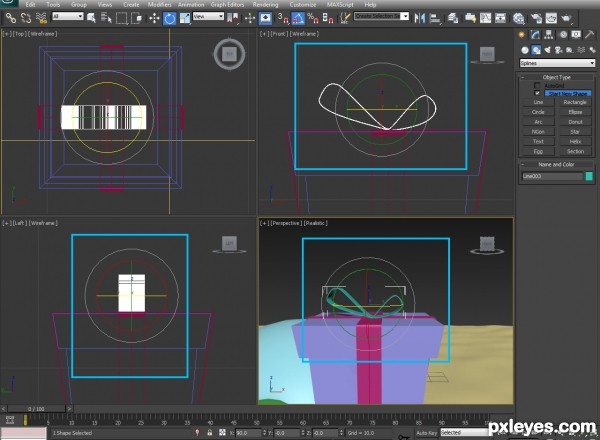Image resolution: width=600 pixels, height=440 pixels.
Task: Select the Cameras category icon
Action: pos(559,50)
